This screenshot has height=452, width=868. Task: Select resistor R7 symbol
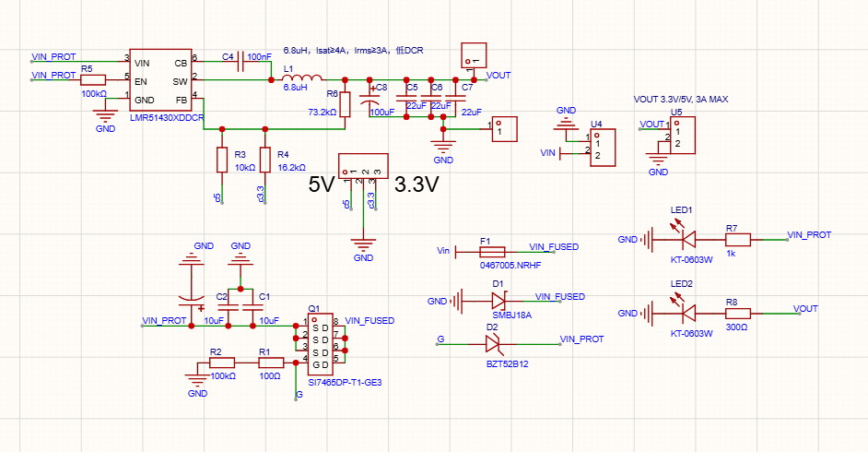(x=738, y=239)
